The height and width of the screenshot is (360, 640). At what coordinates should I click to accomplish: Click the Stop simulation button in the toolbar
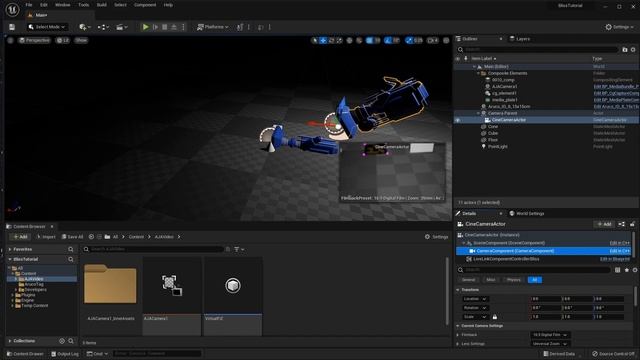(x=164, y=27)
